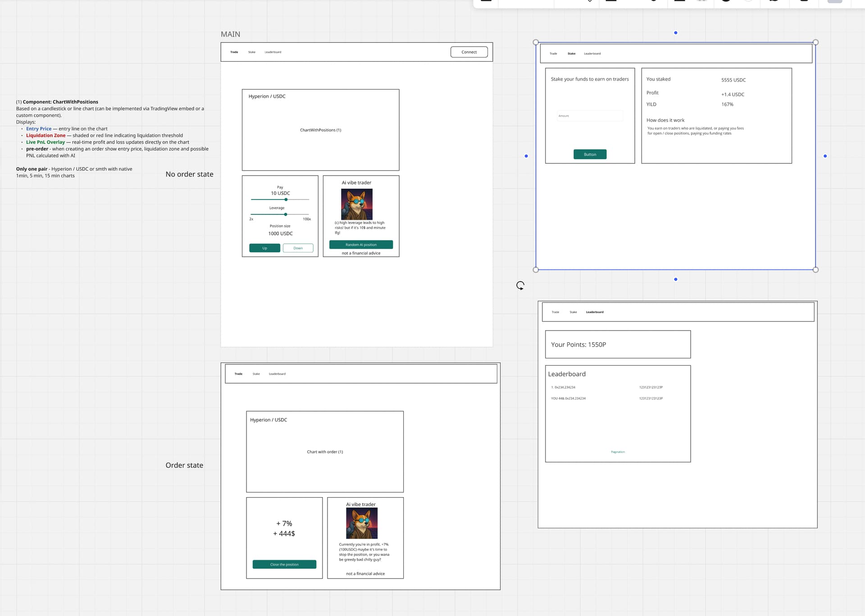Image resolution: width=865 pixels, height=616 pixels.
Task: Click the green Up button
Action: coord(265,248)
